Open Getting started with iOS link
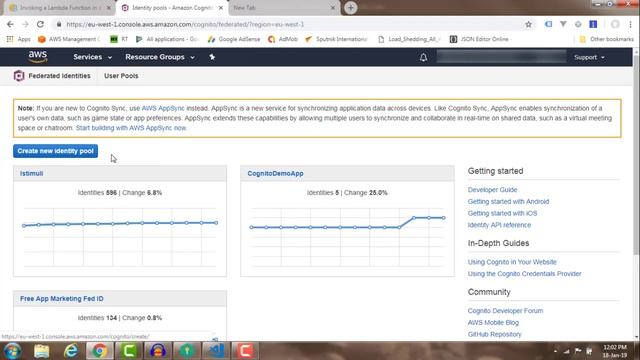The height and width of the screenshot is (360, 640). (x=502, y=213)
